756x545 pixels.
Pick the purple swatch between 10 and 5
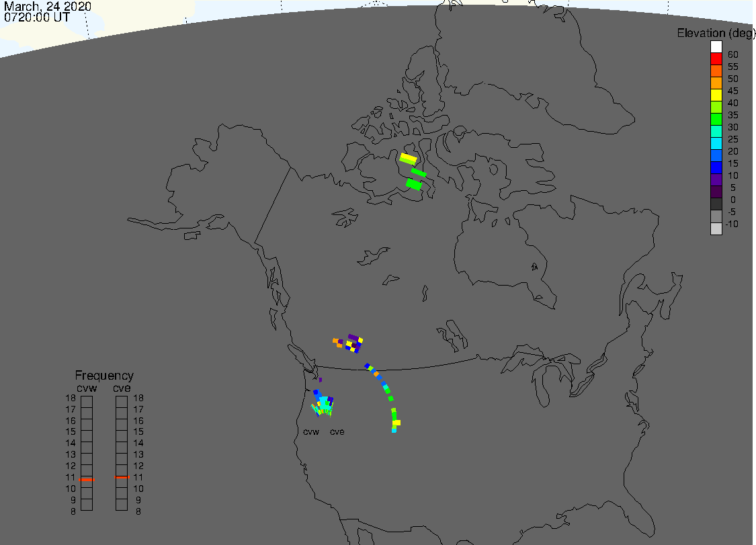pos(716,179)
